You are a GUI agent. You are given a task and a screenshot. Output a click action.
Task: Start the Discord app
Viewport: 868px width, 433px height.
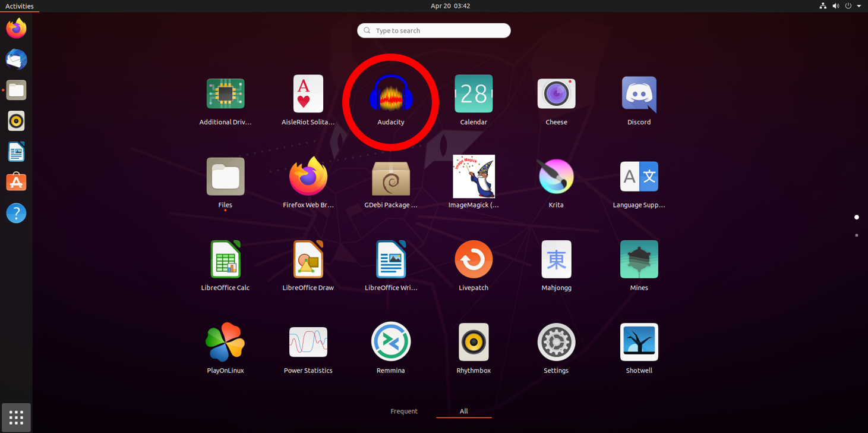point(639,95)
